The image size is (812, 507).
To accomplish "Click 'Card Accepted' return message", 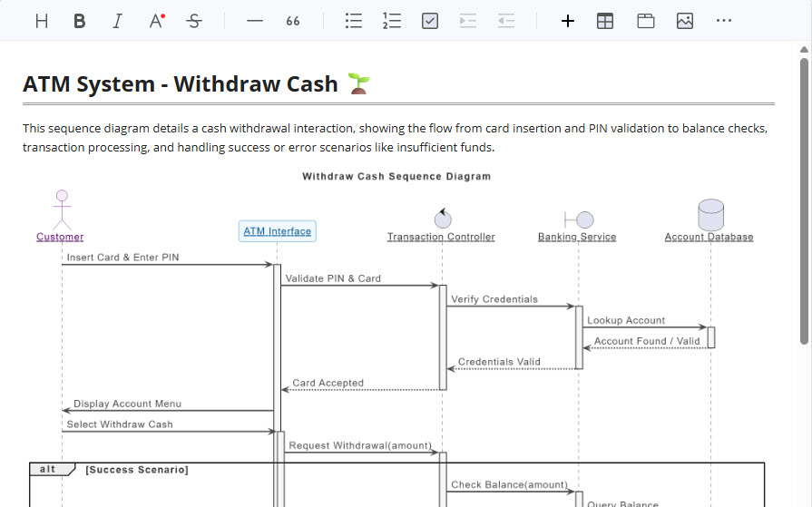I will pyautogui.click(x=328, y=383).
